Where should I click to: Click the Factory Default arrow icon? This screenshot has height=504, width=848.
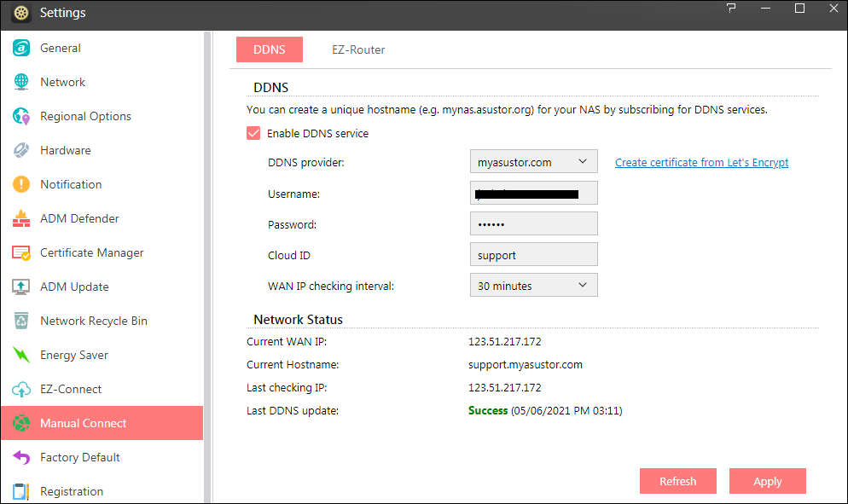[21, 457]
